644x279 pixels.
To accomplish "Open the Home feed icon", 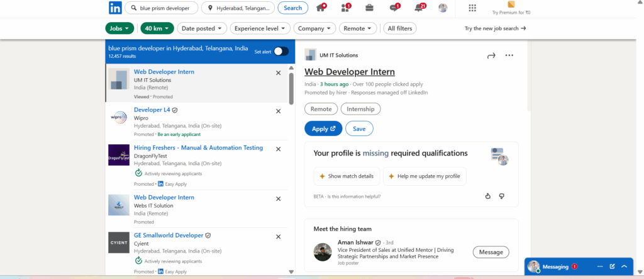I will click(x=321, y=8).
